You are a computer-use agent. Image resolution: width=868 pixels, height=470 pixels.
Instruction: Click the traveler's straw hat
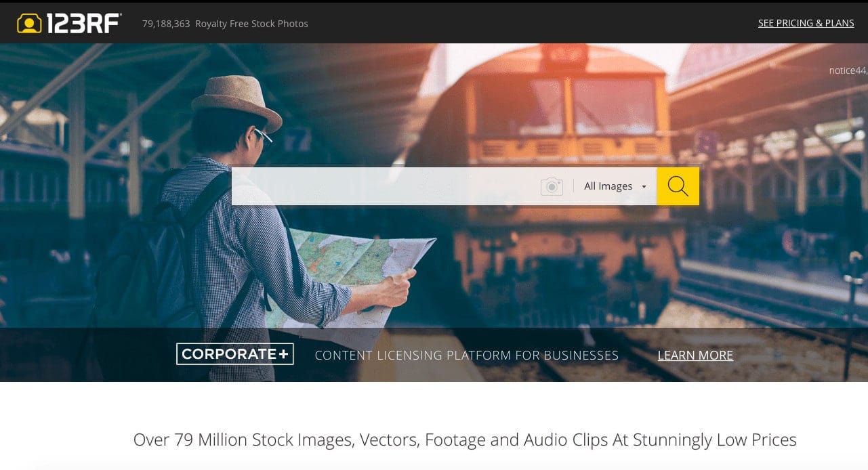pos(237,98)
